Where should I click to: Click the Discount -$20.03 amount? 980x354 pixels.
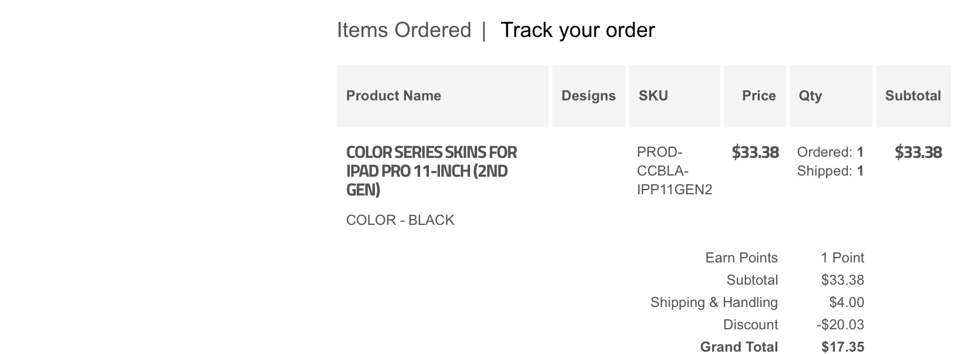tap(840, 325)
